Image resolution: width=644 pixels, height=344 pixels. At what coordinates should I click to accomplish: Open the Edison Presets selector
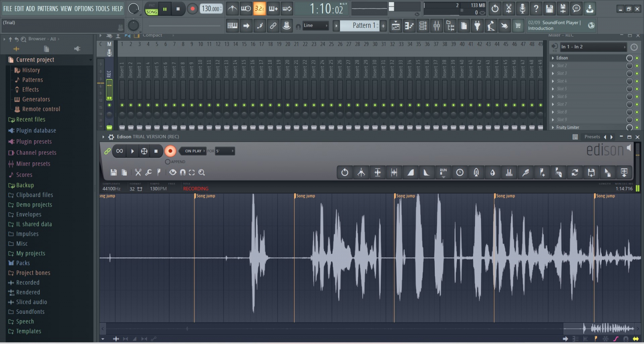click(592, 137)
